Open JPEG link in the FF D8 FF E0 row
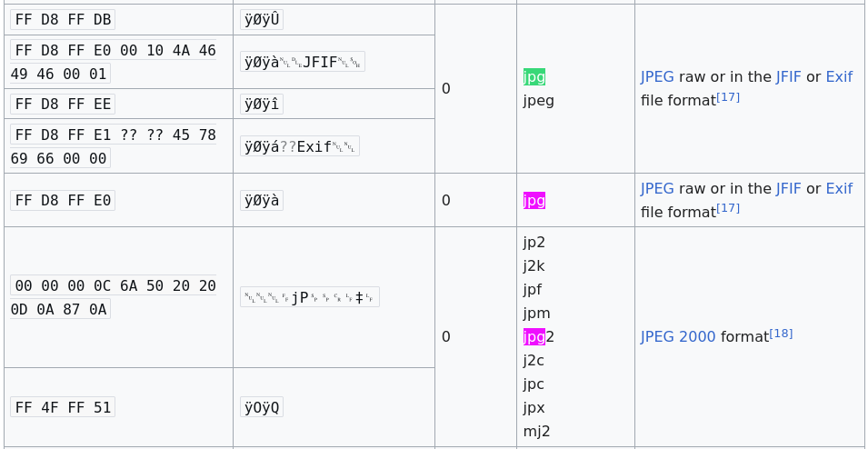This screenshot has width=868, height=449. [657, 189]
